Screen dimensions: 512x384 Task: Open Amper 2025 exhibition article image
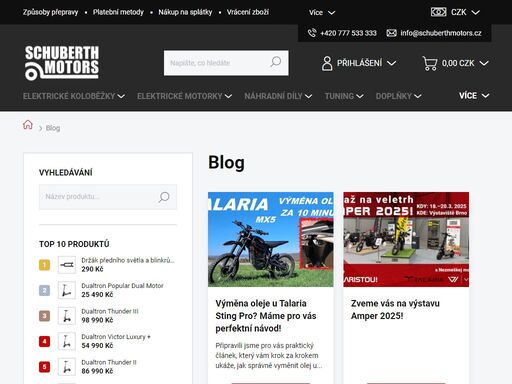coord(406,239)
